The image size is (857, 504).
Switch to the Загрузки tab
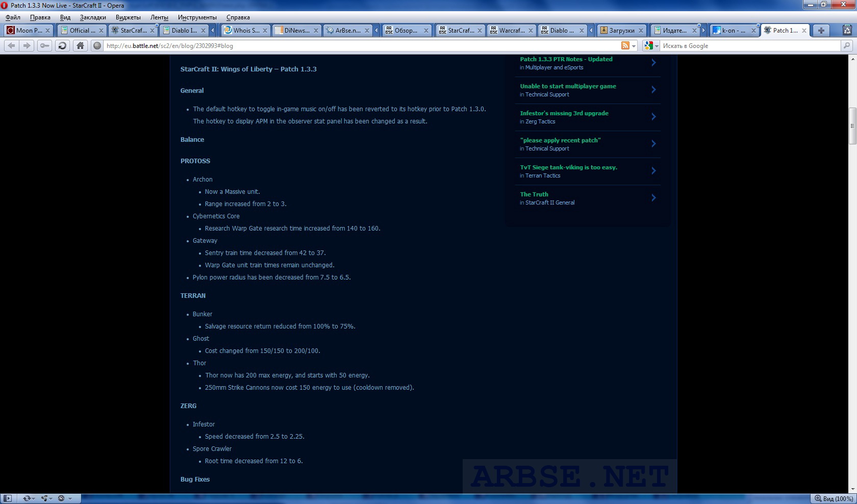621,31
